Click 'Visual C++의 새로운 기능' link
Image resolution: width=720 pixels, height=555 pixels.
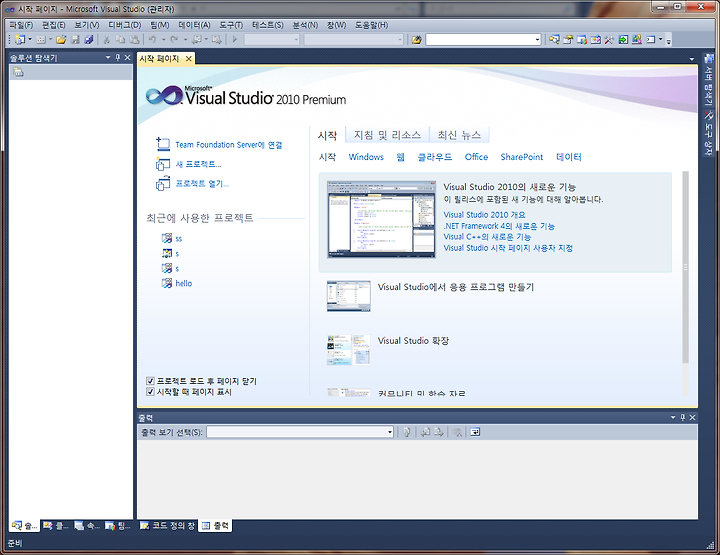point(487,237)
